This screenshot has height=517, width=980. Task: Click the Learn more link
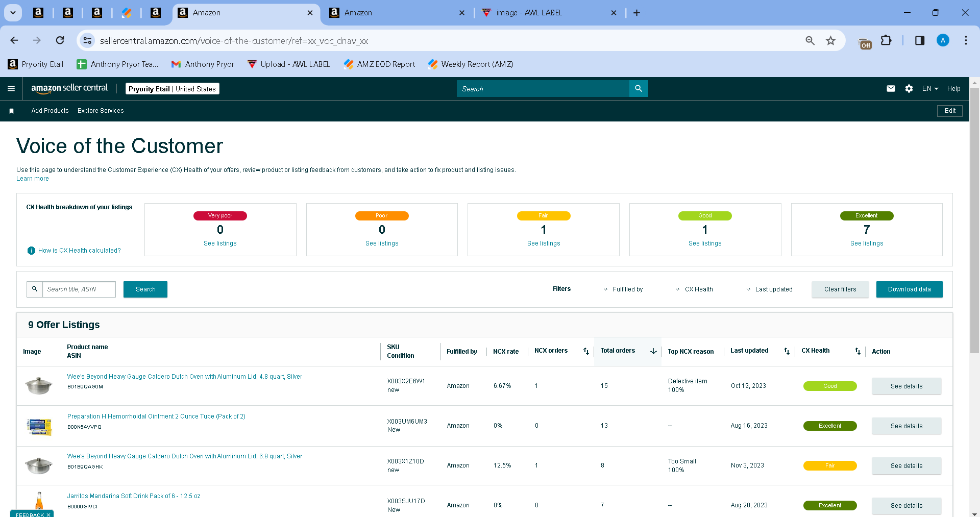tap(33, 179)
